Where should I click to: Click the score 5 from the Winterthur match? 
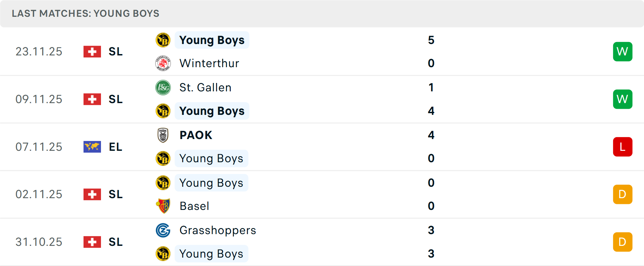431,40
